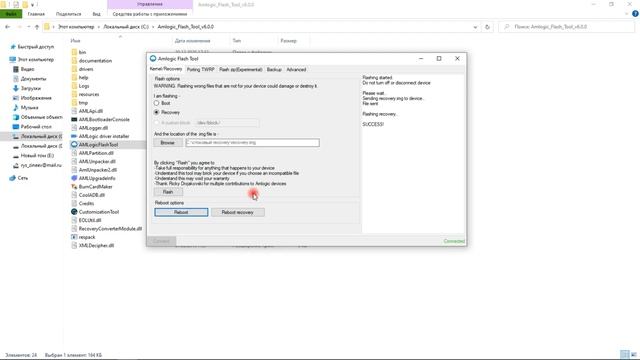Click the Explorer search box
The height and width of the screenshot is (360, 640).
coord(567,27)
